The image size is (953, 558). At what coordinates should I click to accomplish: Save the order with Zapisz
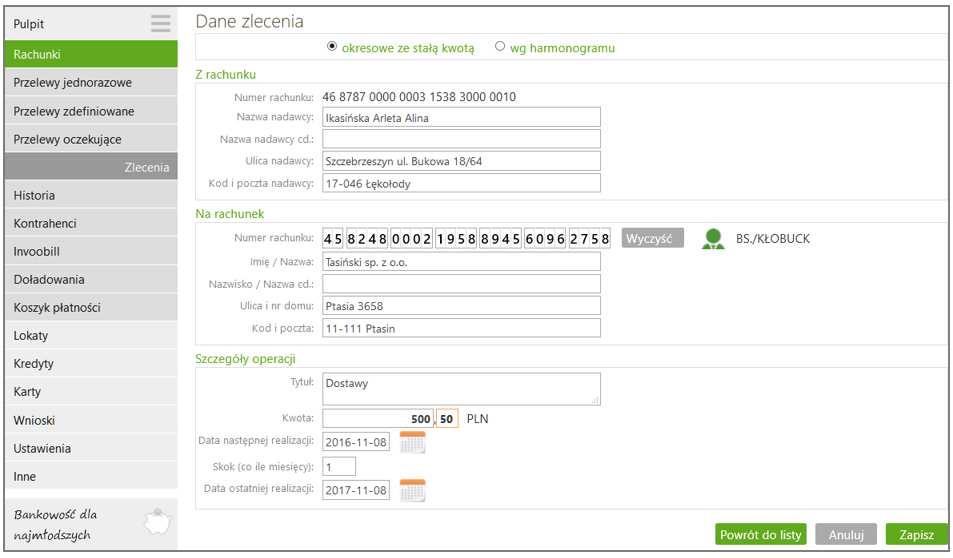(x=917, y=534)
